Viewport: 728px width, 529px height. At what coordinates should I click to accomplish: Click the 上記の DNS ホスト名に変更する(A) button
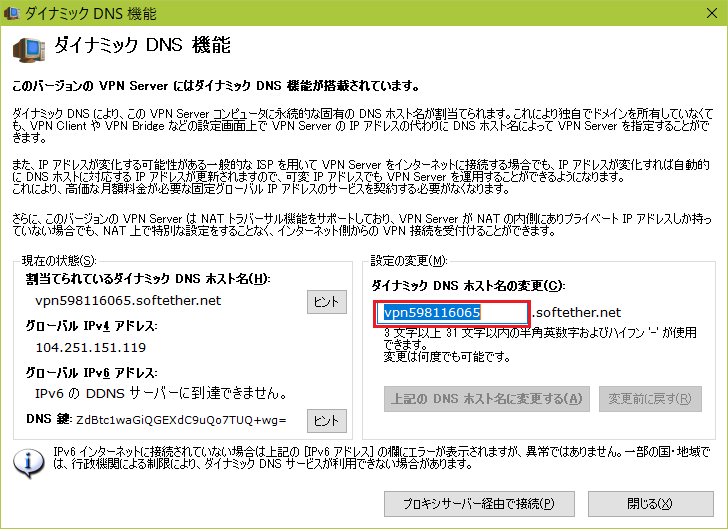click(x=487, y=399)
